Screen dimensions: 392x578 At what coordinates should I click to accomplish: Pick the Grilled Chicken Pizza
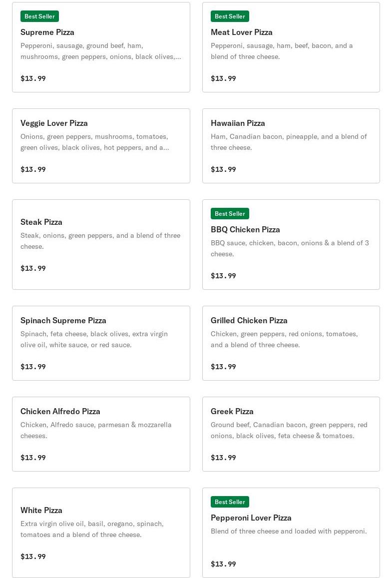(x=249, y=320)
